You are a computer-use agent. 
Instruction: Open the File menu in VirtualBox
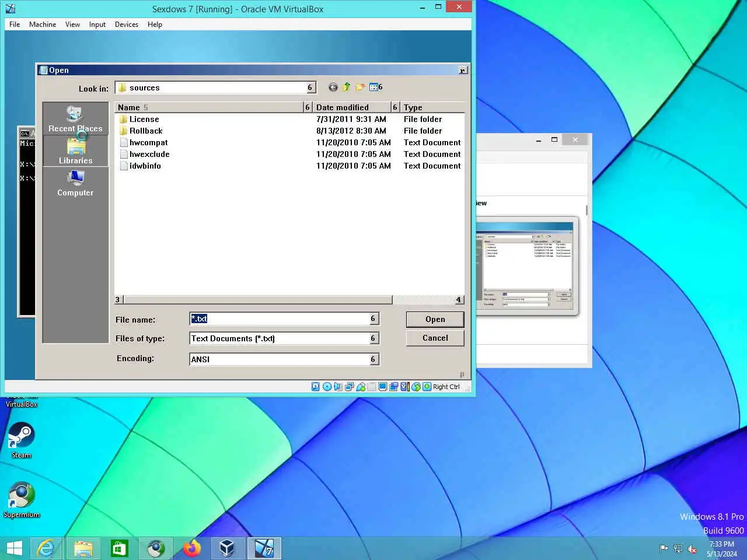click(x=15, y=24)
